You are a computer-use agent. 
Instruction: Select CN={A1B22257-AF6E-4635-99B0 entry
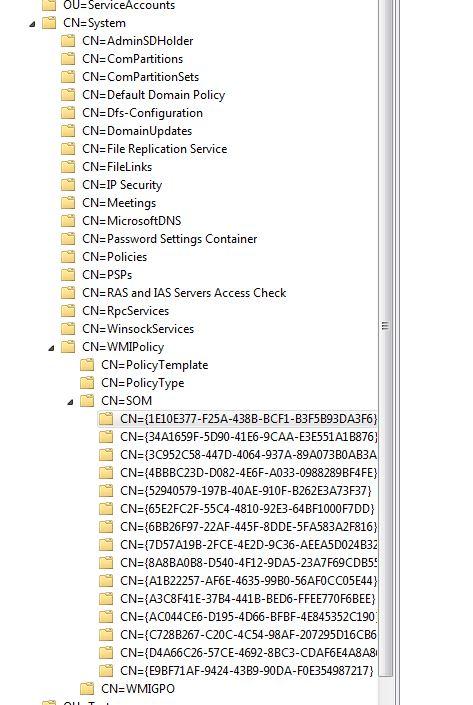pyautogui.click(x=248, y=580)
